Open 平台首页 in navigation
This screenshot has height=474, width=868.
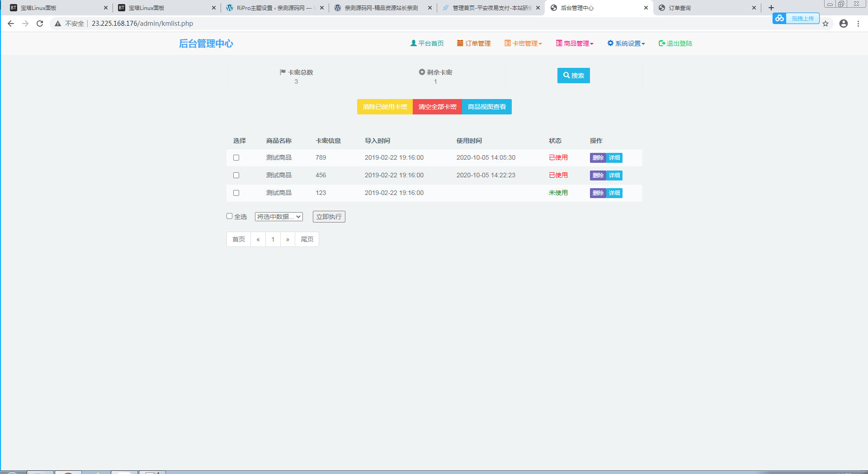pos(427,43)
